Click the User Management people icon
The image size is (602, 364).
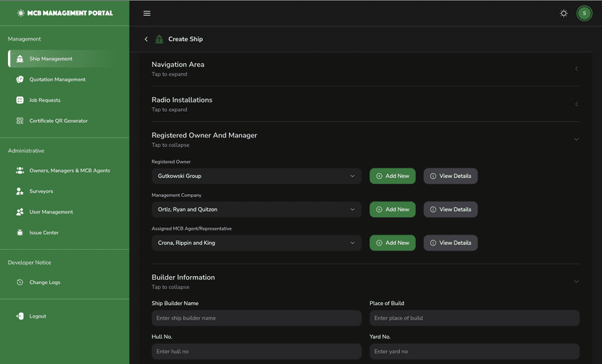(20, 211)
